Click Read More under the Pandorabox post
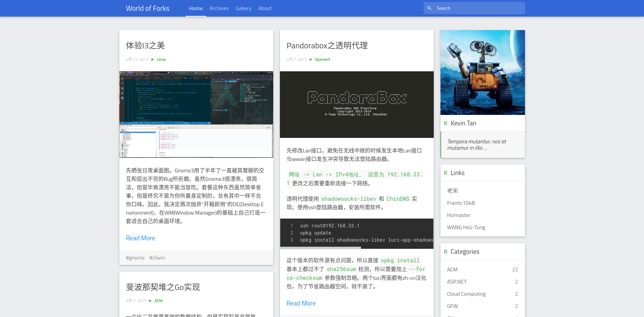This screenshot has height=317, width=644. click(301, 303)
